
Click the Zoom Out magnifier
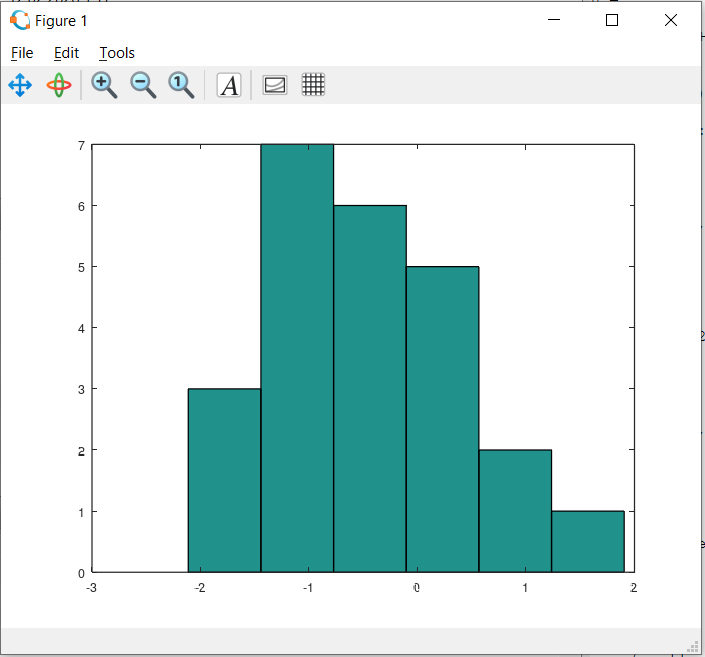[143, 85]
